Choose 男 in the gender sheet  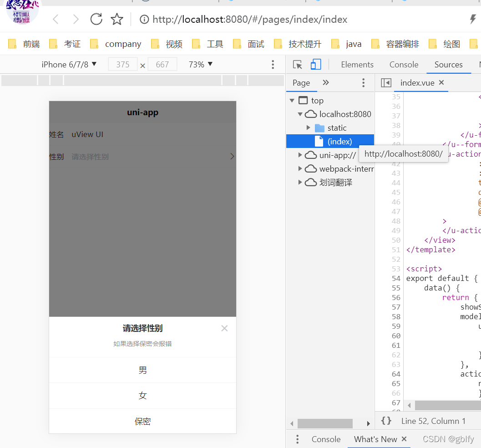pyautogui.click(x=142, y=370)
